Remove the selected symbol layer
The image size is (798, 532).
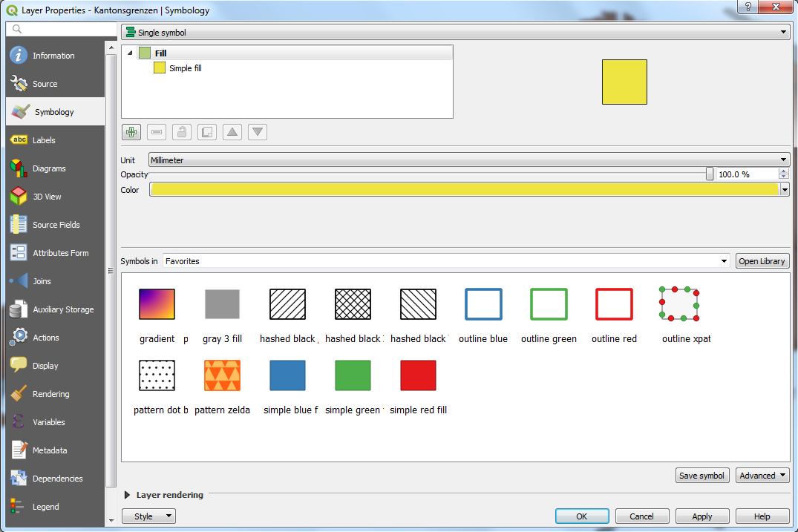click(156, 131)
